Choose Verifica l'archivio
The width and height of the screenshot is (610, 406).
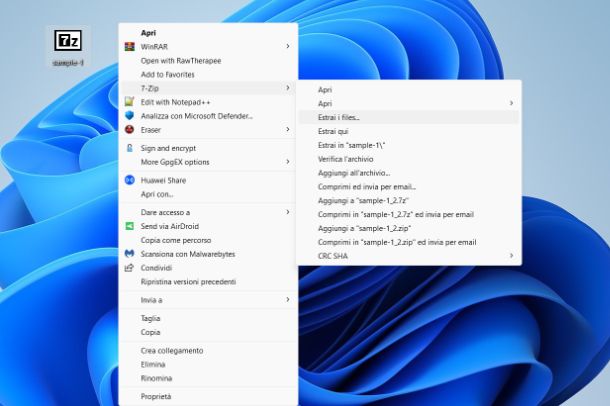point(409,159)
